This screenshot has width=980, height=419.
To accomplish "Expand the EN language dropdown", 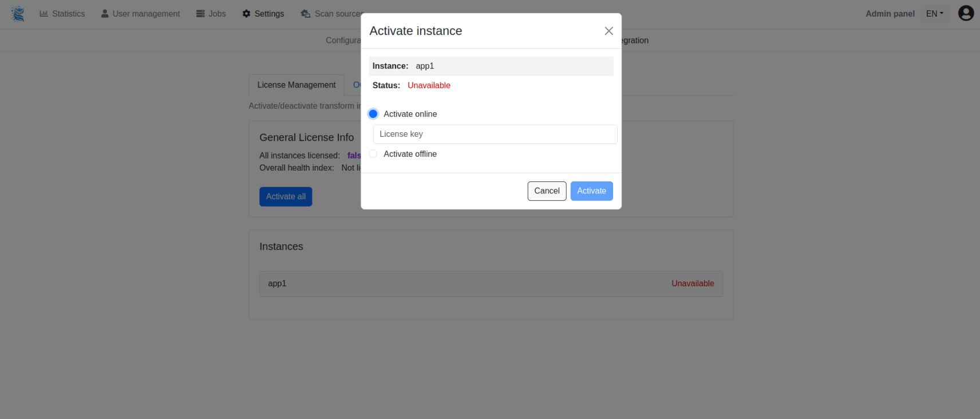I will (x=934, y=14).
